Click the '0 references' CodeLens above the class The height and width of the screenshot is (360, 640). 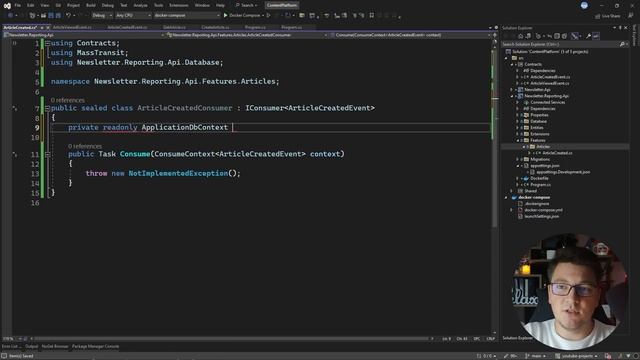68,100
